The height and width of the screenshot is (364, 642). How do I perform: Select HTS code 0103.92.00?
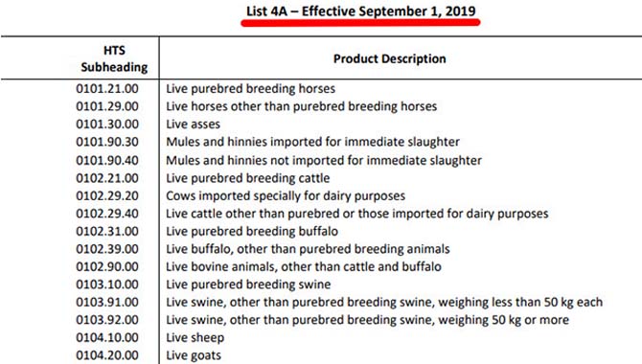click(x=107, y=320)
